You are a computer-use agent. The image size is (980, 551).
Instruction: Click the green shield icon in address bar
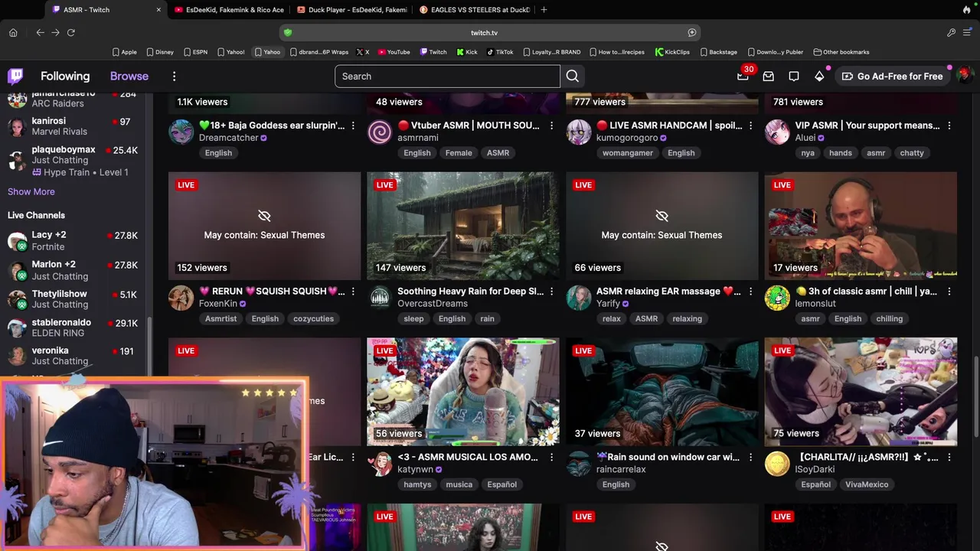[287, 32]
